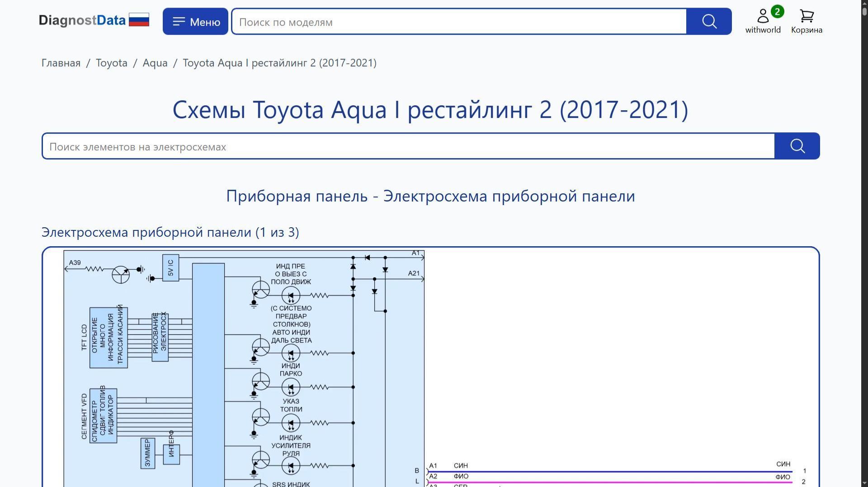Click the УКАЗ ТОПЛИ indicator label
868x487 pixels.
pyautogui.click(x=291, y=405)
